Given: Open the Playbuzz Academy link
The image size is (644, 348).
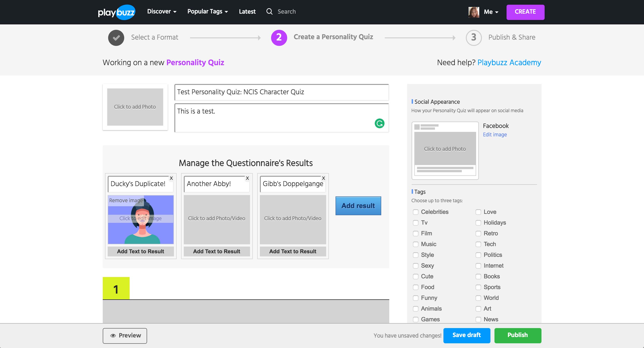Looking at the screenshot, I should [509, 62].
